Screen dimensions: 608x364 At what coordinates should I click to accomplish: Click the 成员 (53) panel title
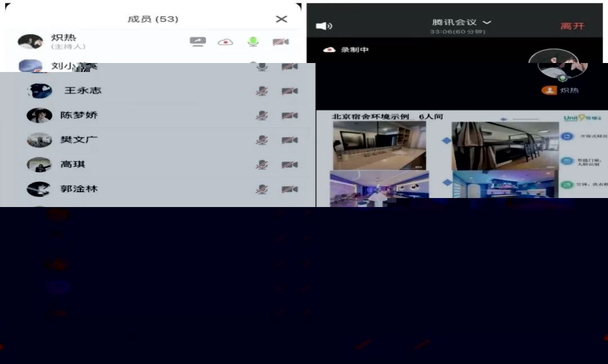tap(153, 19)
